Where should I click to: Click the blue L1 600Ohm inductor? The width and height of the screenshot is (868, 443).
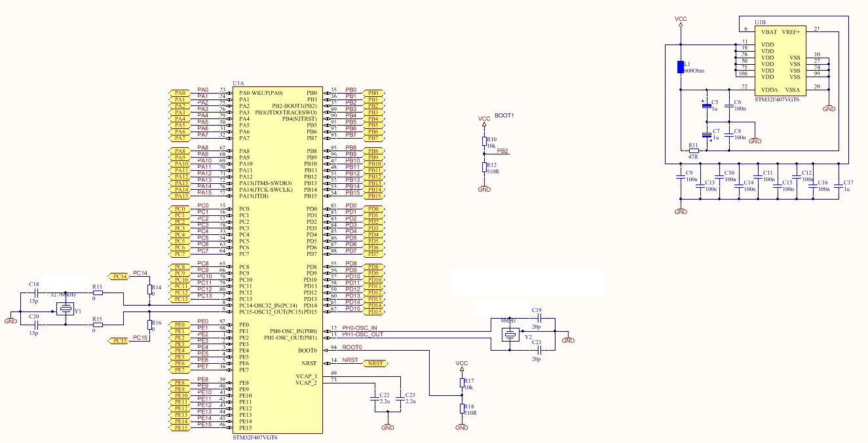[680, 66]
